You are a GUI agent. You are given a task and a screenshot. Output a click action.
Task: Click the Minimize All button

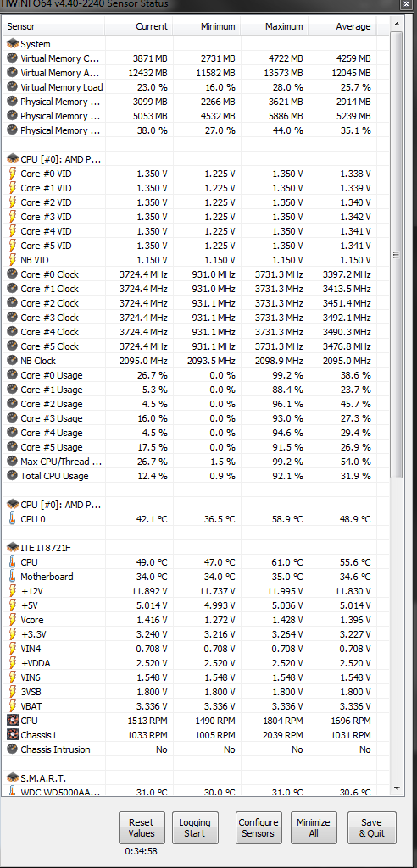[314, 827]
